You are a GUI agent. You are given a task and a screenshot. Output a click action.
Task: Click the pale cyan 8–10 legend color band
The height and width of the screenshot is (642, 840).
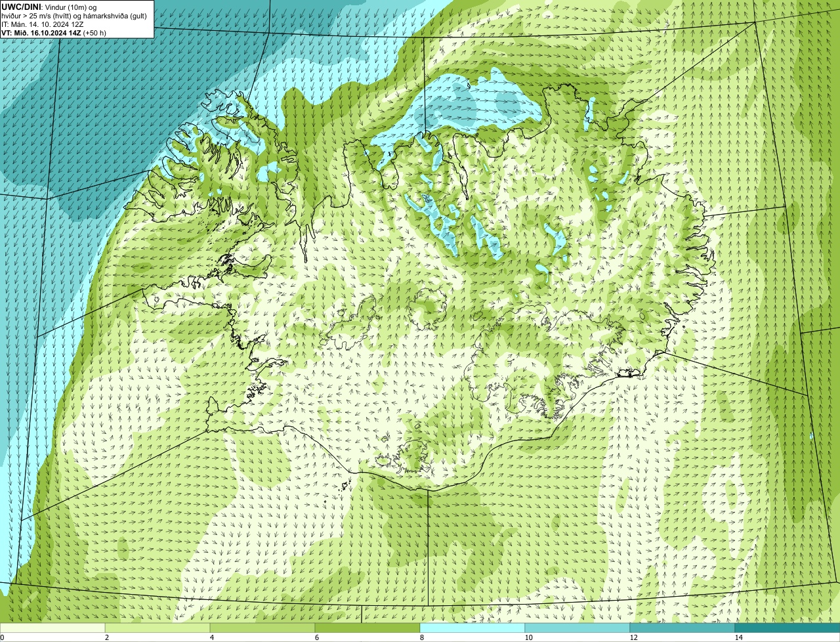(472, 628)
